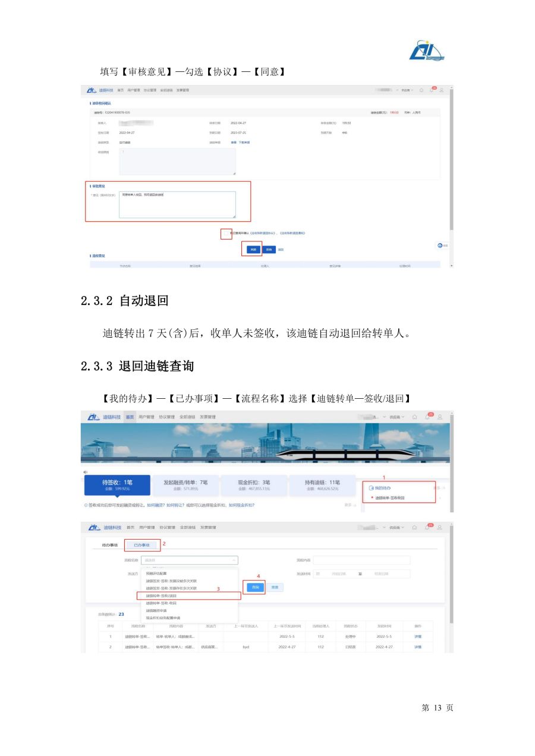Screen dimensions: 535x756
Task: Click 详情 link in table row 2
Action: pyautogui.click(x=418, y=647)
